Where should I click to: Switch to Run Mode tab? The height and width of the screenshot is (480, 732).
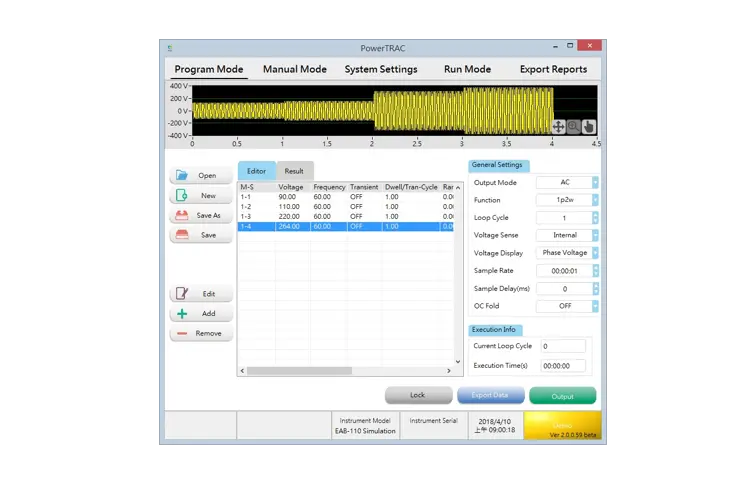[x=467, y=69]
